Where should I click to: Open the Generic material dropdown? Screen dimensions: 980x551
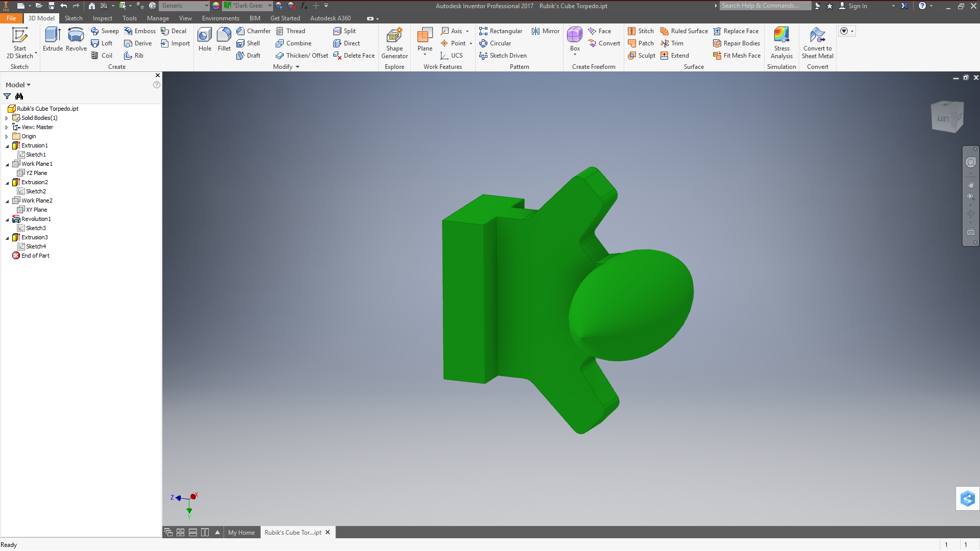[x=184, y=6]
